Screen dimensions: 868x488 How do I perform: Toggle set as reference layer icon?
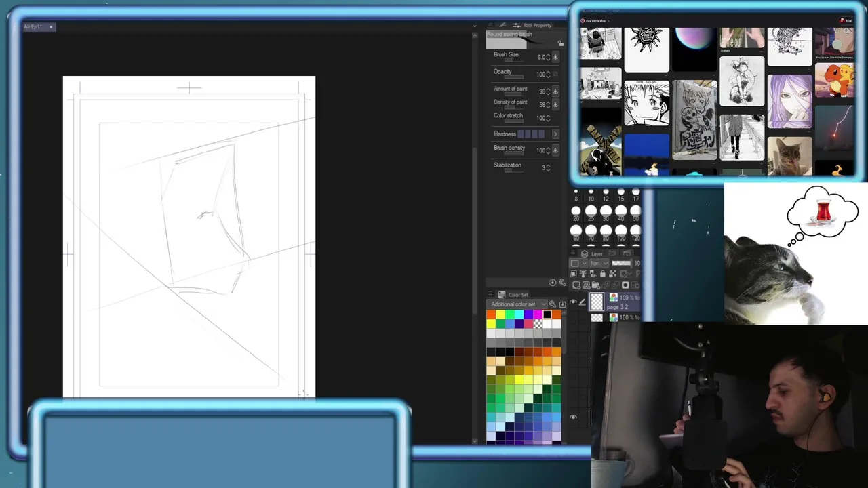point(583,274)
